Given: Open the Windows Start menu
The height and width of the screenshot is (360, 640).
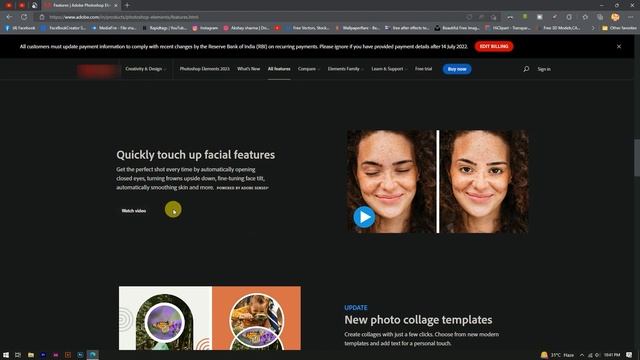Looking at the screenshot, I should (x=6, y=355).
